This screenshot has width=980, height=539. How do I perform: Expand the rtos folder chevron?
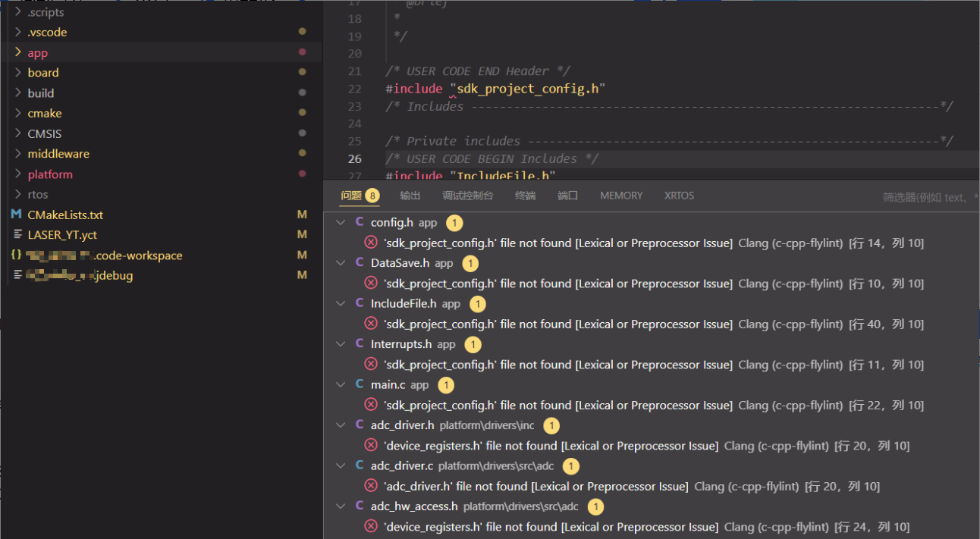(x=18, y=194)
